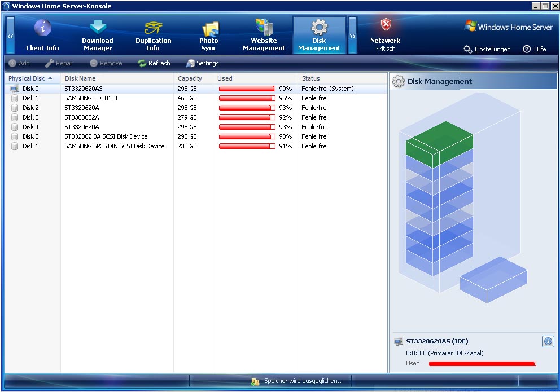Viewport: 560px width, 392px height.
Task: Click the separate blue disk block beside the tower
Action: [493, 280]
